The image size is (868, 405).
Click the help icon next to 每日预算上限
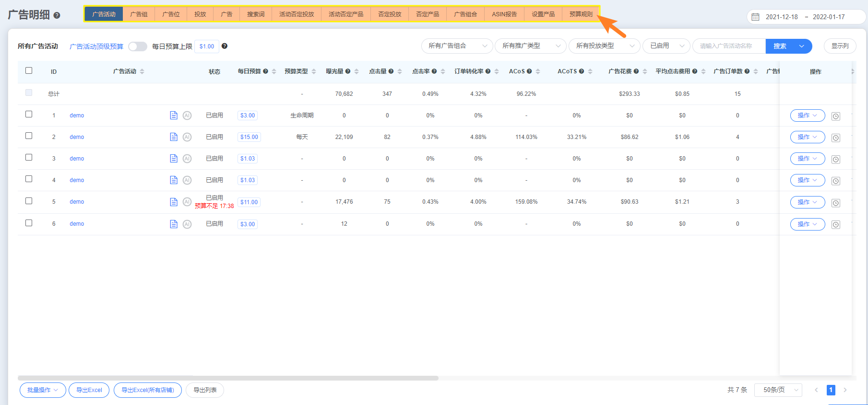click(225, 46)
